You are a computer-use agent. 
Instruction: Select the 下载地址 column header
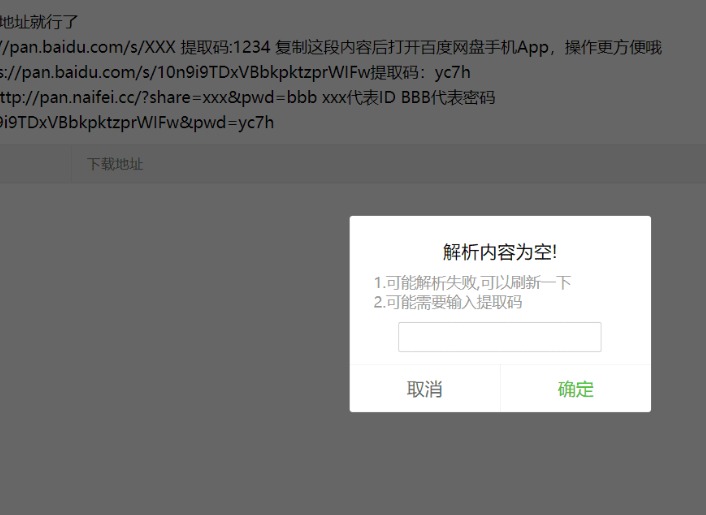pyautogui.click(x=115, y=164)
